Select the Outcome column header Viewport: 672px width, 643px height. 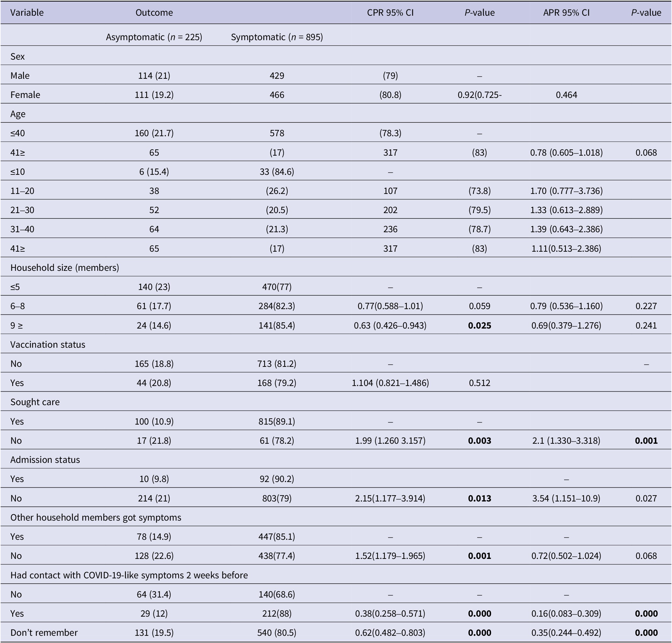click(154, 13)
